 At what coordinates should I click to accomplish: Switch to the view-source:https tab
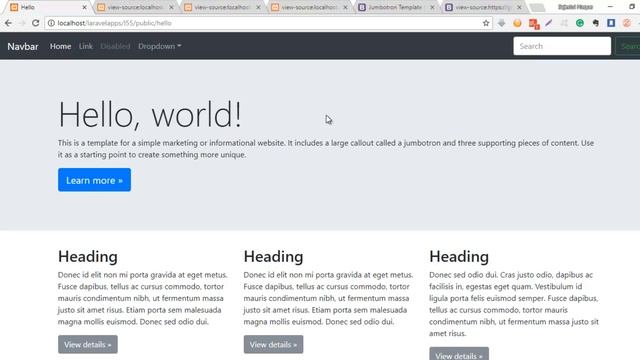(483, 7)
